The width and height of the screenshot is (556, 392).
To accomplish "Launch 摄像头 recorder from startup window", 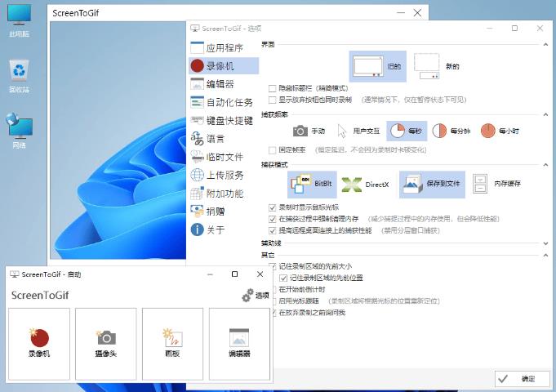I will (105, 344).
